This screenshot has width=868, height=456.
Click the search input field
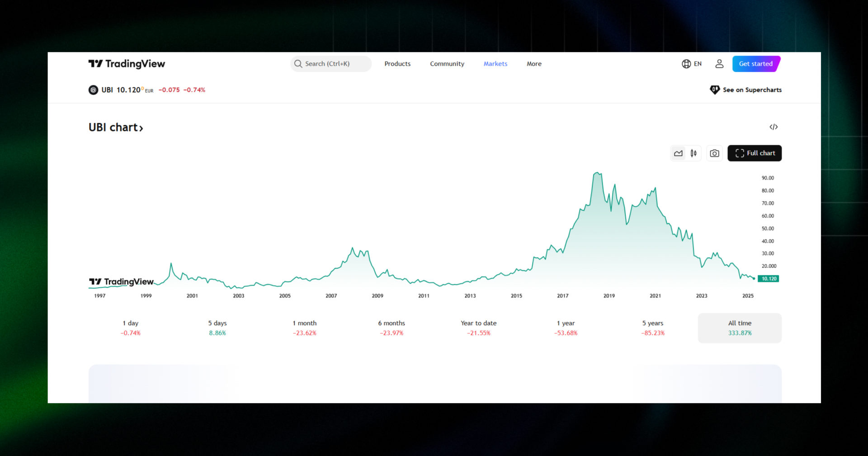click(x=330, y=64)
